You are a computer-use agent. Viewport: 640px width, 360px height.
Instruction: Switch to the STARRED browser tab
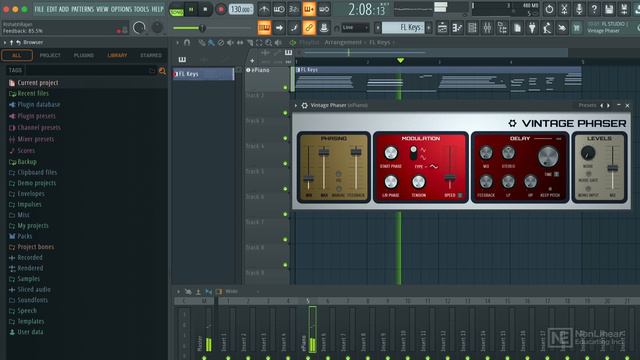click(x=151, y=55)
